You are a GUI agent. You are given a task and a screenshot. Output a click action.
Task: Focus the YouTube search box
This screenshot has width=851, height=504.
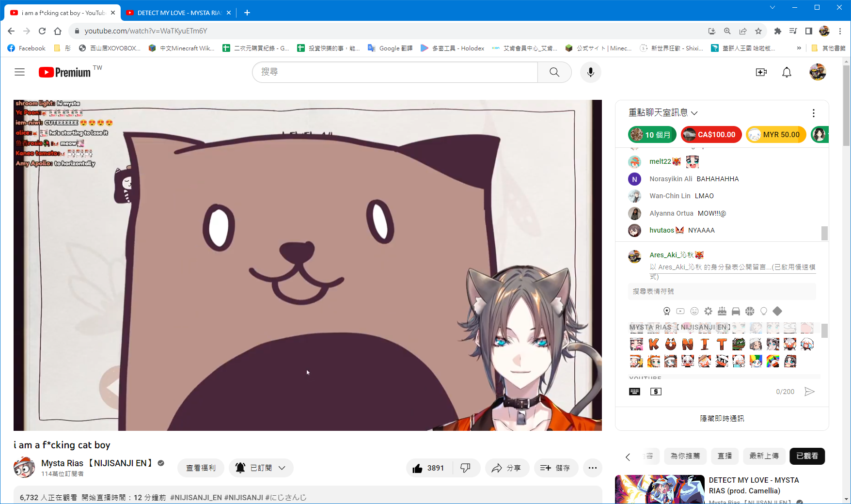[395, 72]
